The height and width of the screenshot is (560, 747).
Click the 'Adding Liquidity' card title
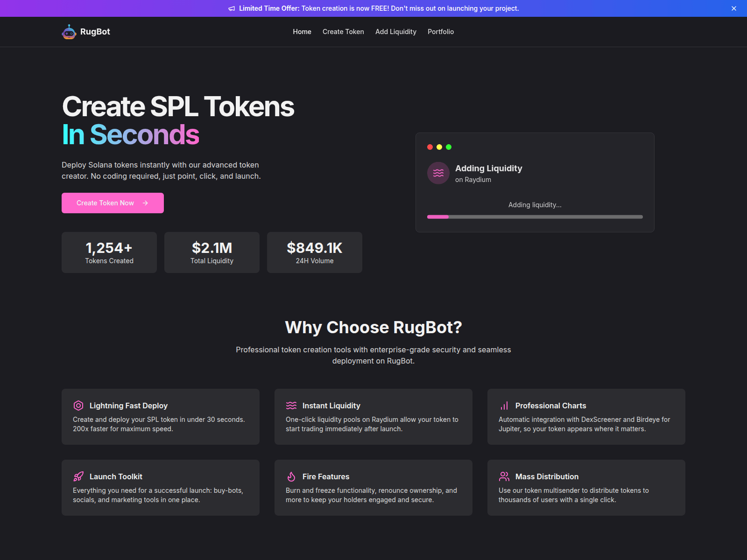489,168
